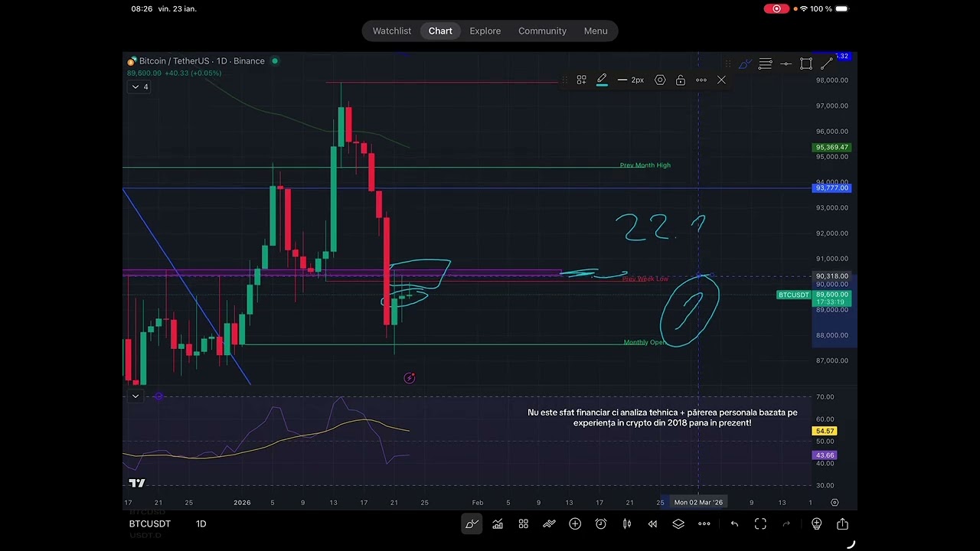Enter fullscreen chart mode
The height and width of the screenshot is (551, 980).
pyautogui.click(x=760, y=524)
